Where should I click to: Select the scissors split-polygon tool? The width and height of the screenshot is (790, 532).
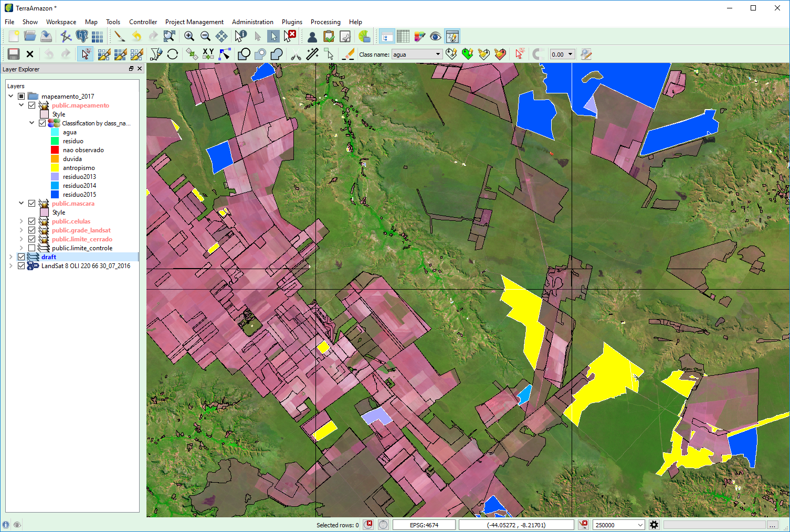tap(296, 54)
